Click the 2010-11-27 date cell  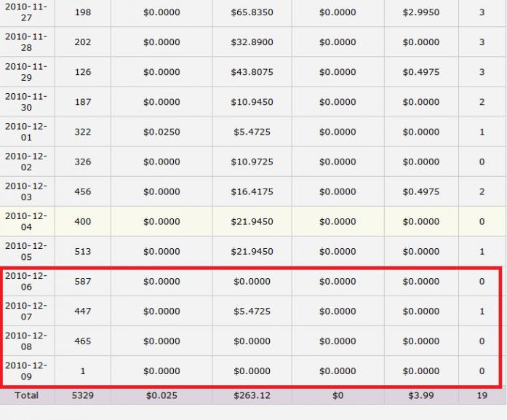tap(26, 12)
